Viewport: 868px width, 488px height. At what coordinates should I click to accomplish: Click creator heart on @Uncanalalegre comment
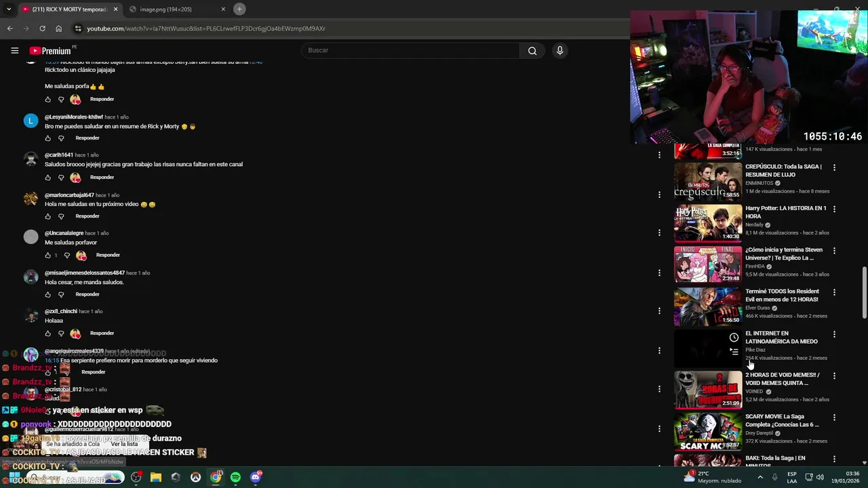tap(81, 256)
